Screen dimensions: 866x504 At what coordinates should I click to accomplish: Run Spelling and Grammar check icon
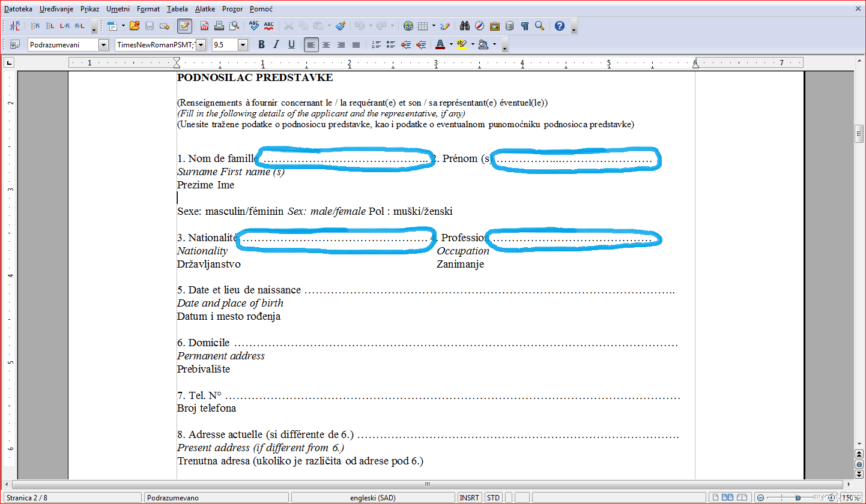coord(253,26)
